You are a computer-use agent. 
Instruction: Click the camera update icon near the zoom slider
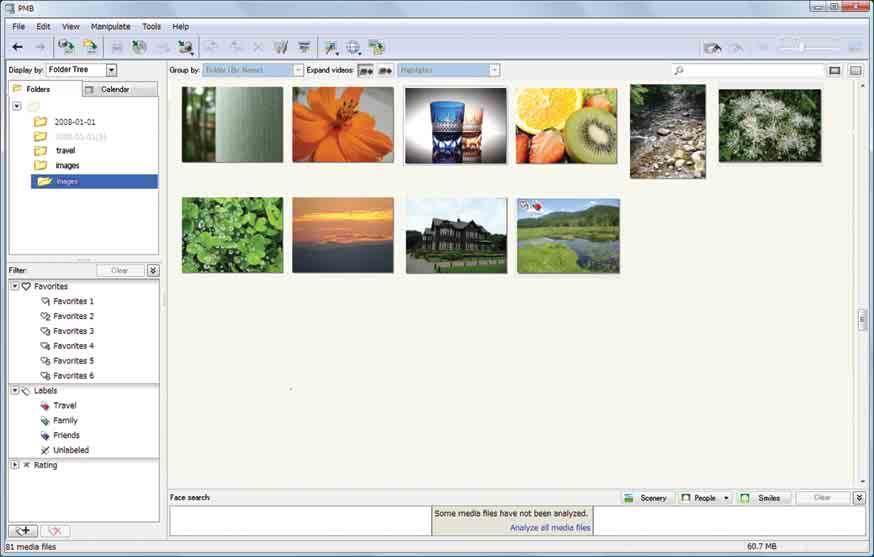pyautogui.click(x=712, y=48)
